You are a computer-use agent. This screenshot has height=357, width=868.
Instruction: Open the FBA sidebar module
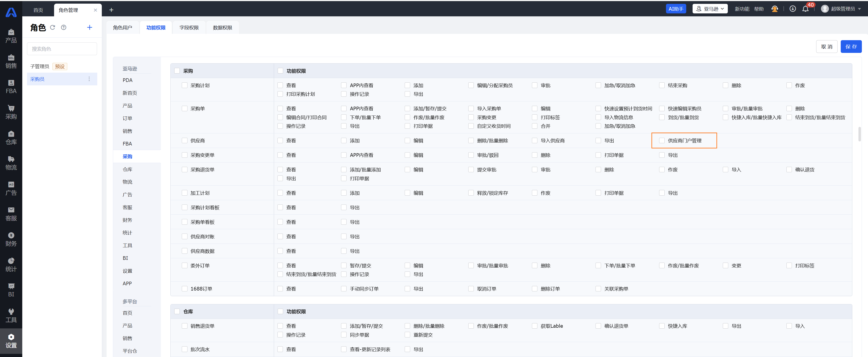pos(11,87)
